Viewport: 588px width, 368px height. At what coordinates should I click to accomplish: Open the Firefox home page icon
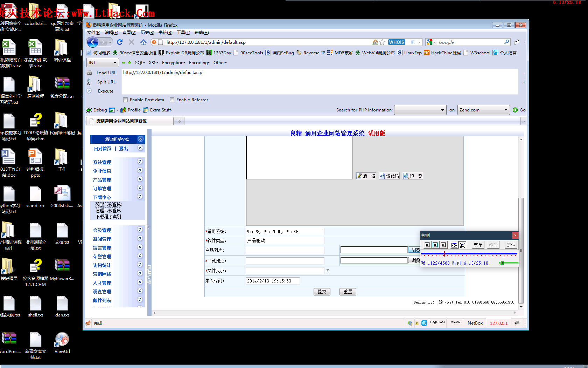pyautogui.click(x=143, y=42)
